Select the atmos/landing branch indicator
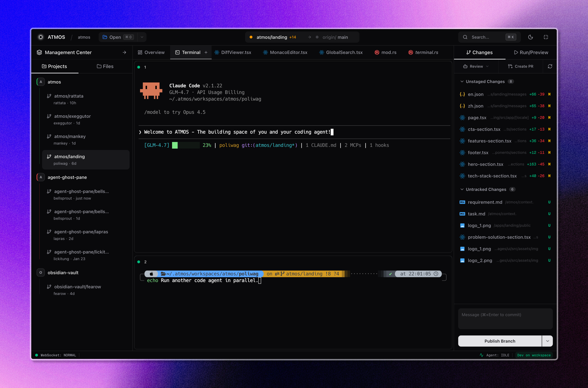The width and height of the screenshot is (588, 388). [x=272, y=37]
